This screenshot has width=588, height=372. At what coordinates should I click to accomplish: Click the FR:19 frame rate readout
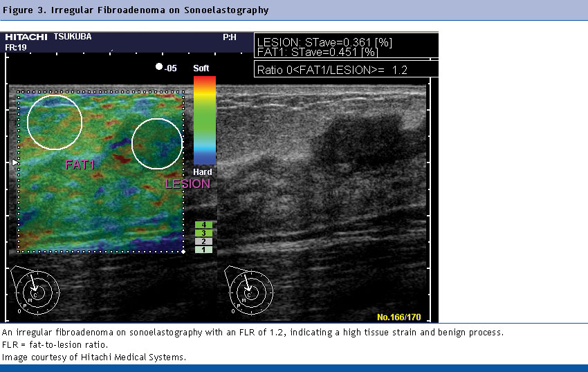16,47
